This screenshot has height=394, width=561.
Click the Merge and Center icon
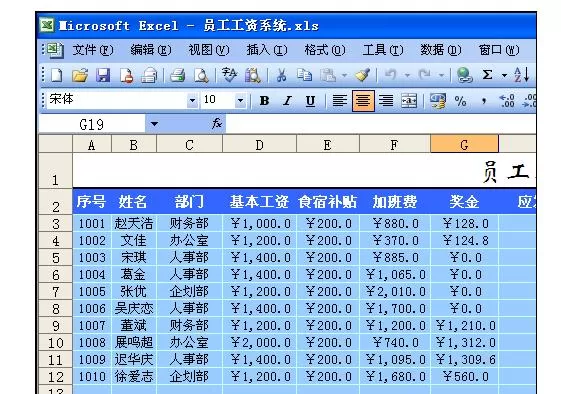point(409,101)
